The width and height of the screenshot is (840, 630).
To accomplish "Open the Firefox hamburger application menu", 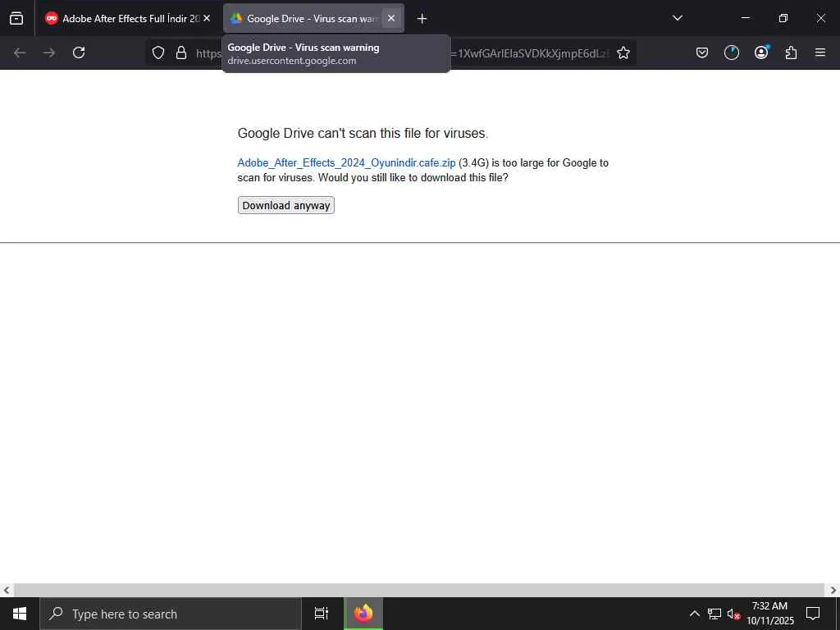I will click(x=820, y=52).
